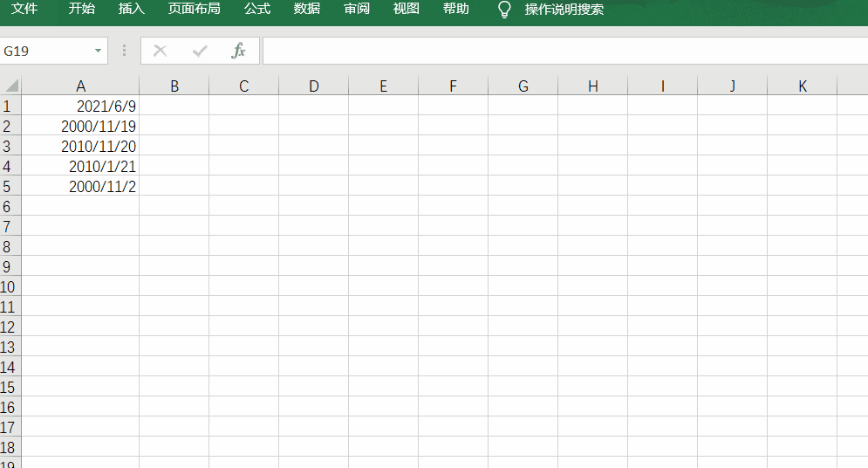Click the confirm checkmark icon in formula bar
The image size is (868, 468).
tap(200, 51)
